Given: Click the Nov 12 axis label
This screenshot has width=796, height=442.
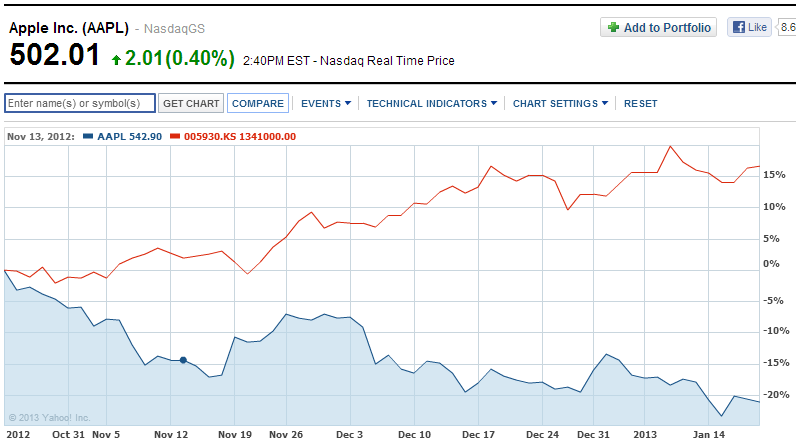Looking at the screenshot, I should (171, 435).
